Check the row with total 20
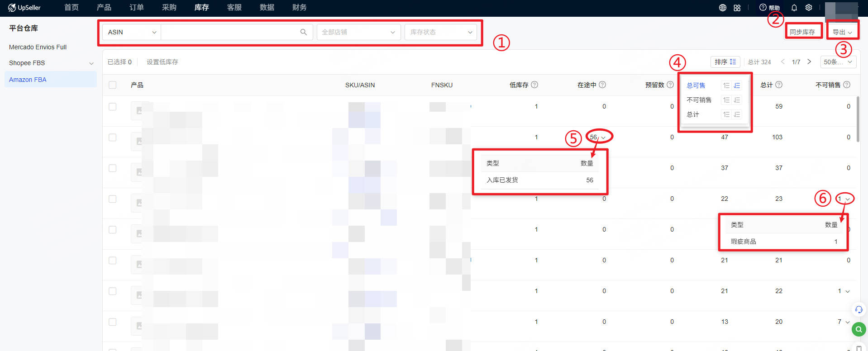This screenshot has height=351, width=868. [113, 322]
